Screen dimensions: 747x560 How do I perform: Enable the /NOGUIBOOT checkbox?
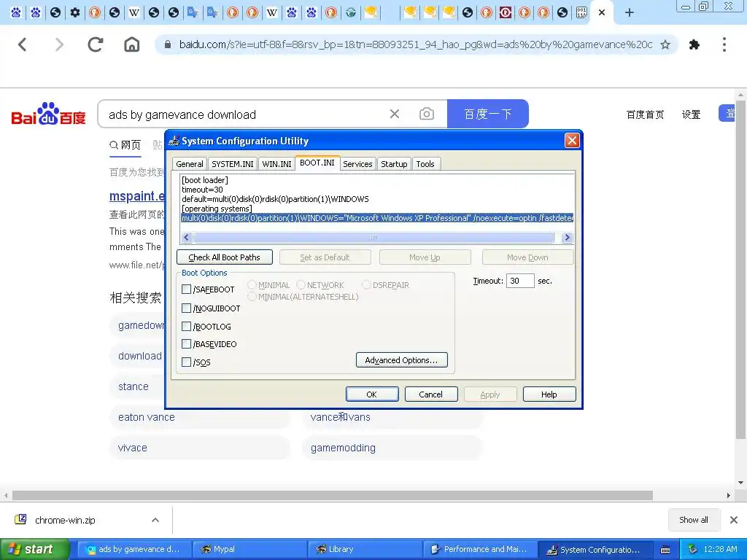tap(186, 308)
